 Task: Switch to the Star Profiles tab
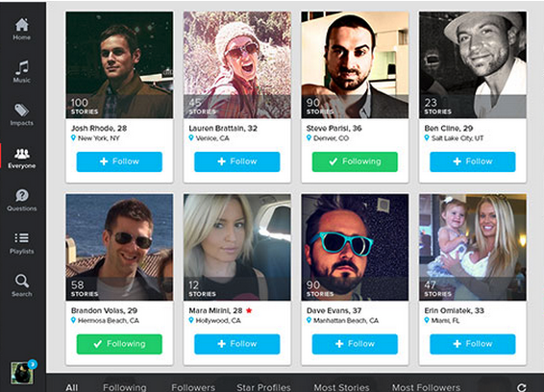pos(263,387)
